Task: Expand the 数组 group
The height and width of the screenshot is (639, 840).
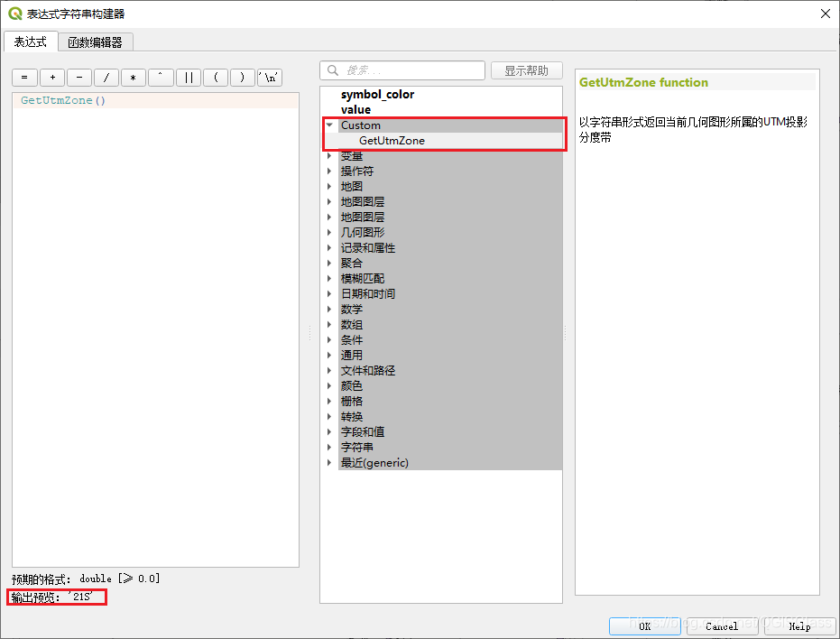Action: (329, 324)
